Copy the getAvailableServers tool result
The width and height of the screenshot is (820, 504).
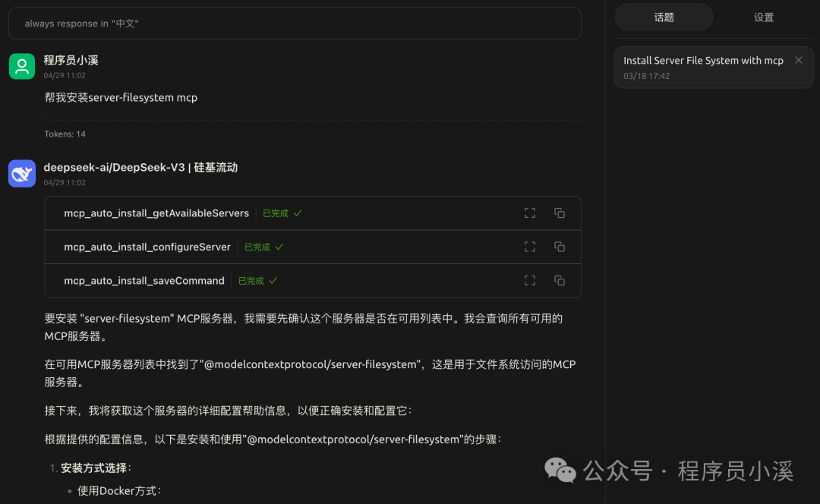[x=560, y=213]
